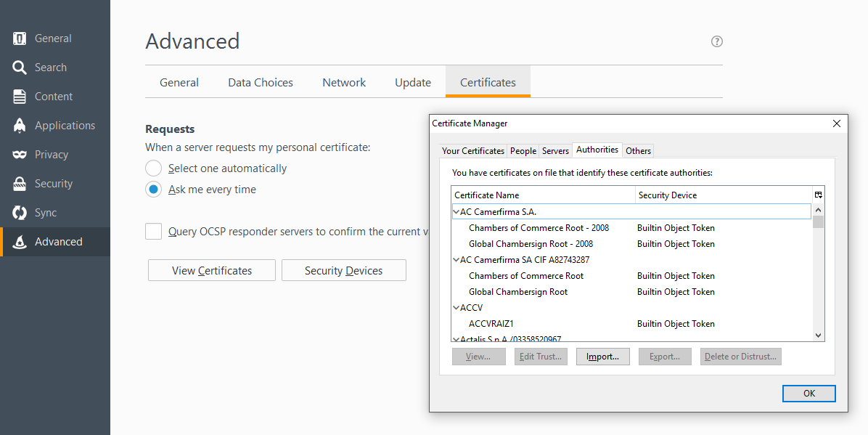Choose 'Ask me every time' radio button
This screenshot has height=435, width=868.
tap(153, 190)
